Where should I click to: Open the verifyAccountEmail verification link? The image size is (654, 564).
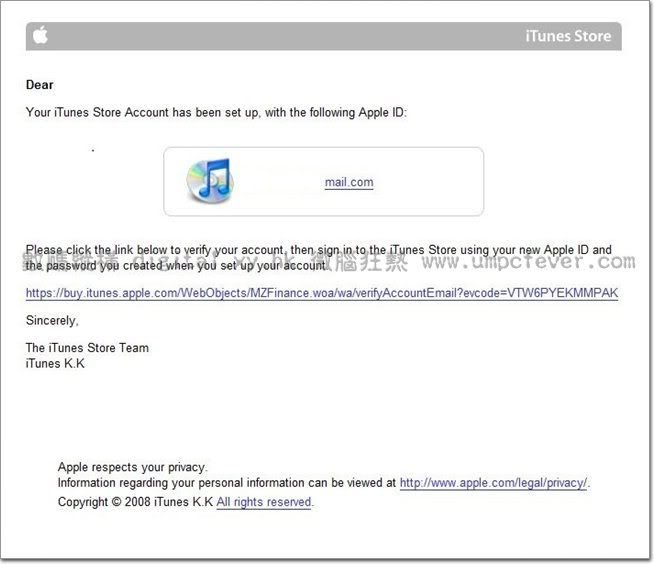click(321, 294)
